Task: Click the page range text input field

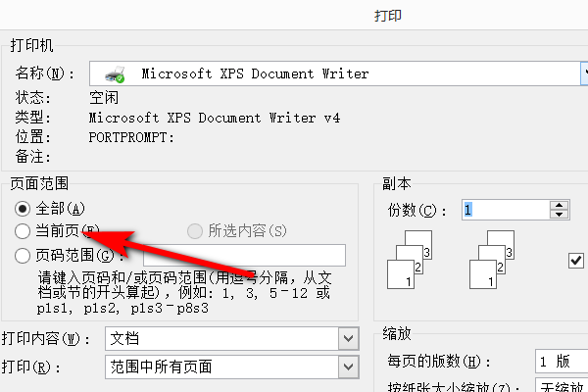Action: (x=244, y=256)
